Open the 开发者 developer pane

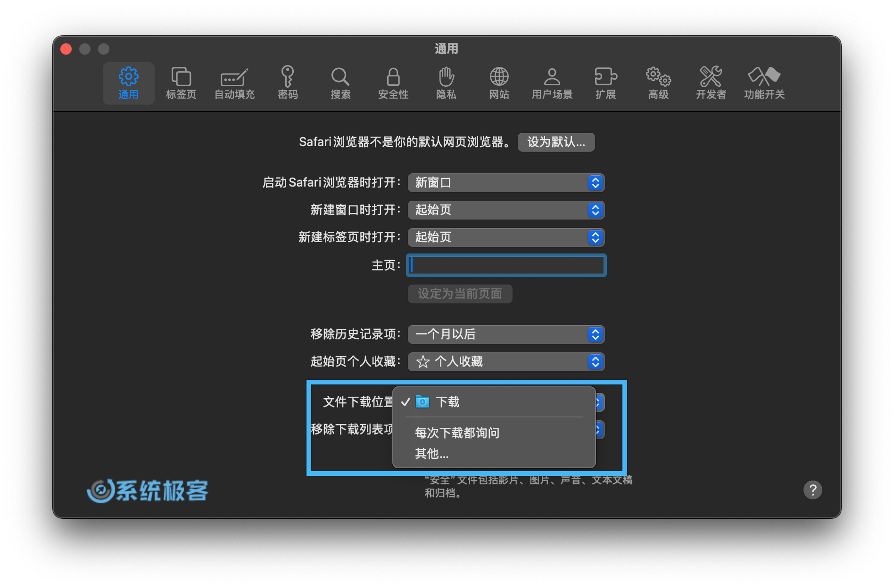(711, 83)
